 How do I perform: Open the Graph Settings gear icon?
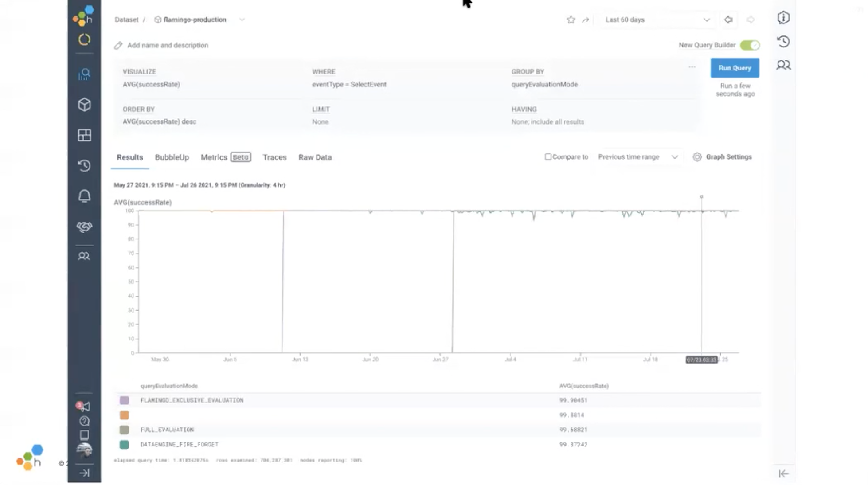pyautogui.click(x=697, y=157)
